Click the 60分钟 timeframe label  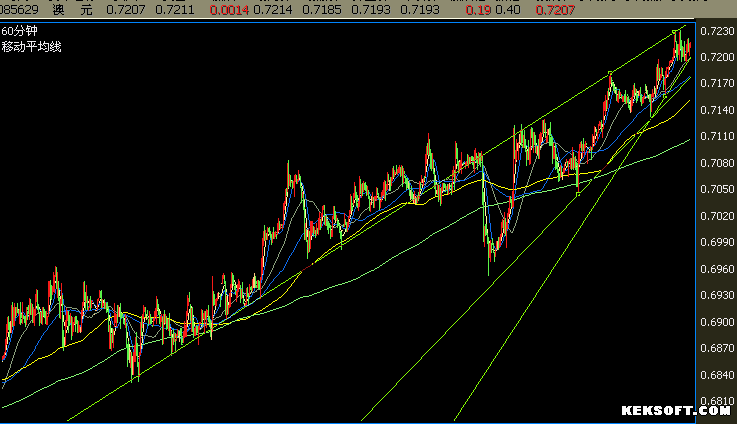[19, 31]
